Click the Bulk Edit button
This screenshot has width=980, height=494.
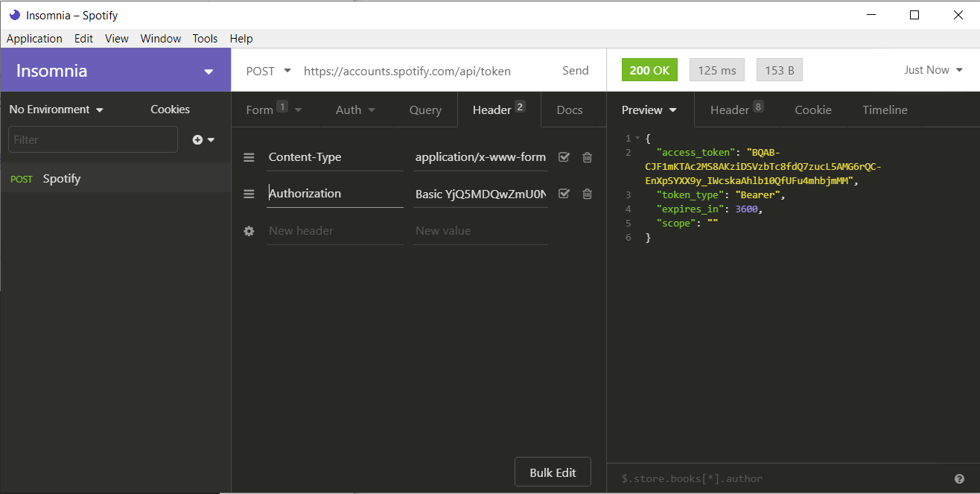click(x=553, y=472)
